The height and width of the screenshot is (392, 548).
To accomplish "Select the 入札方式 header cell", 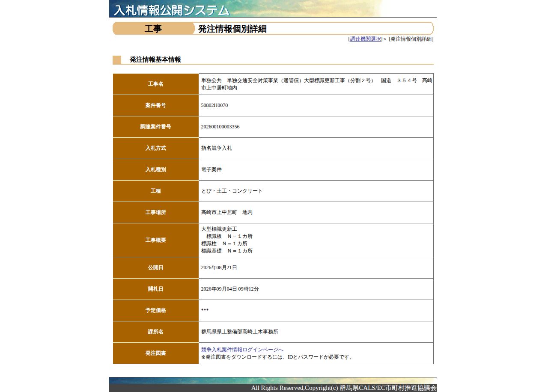I will [156, 148].
